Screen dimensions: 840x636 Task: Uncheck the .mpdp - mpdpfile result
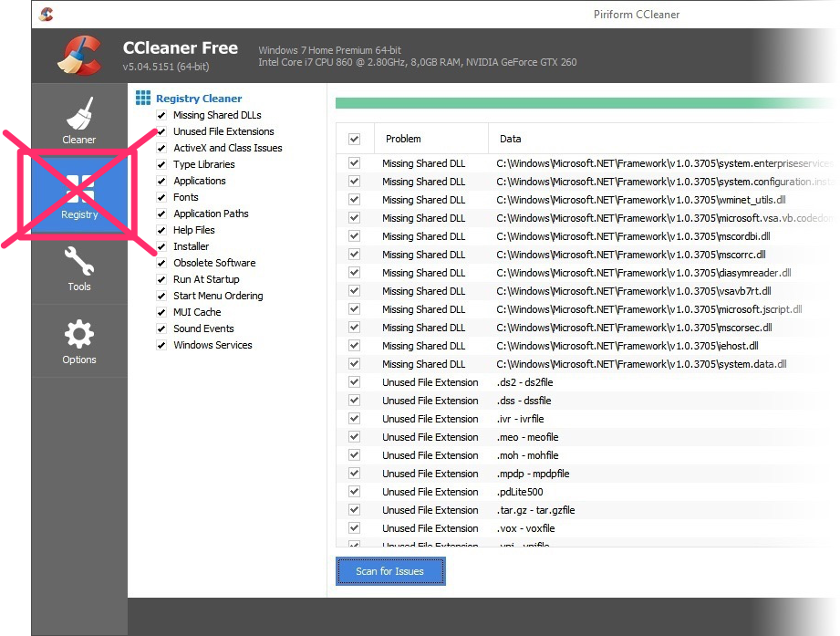[354, 473]
